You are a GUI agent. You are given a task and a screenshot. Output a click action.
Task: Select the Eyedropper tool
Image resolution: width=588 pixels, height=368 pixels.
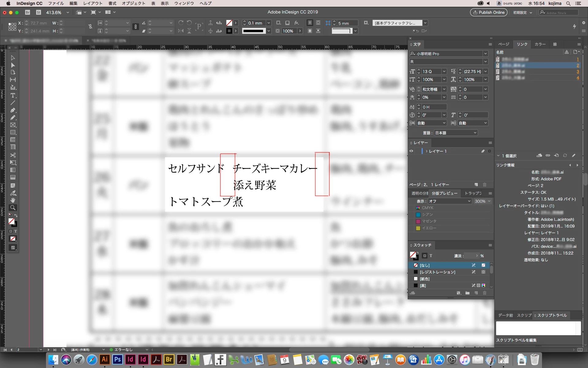pos(13,193)
